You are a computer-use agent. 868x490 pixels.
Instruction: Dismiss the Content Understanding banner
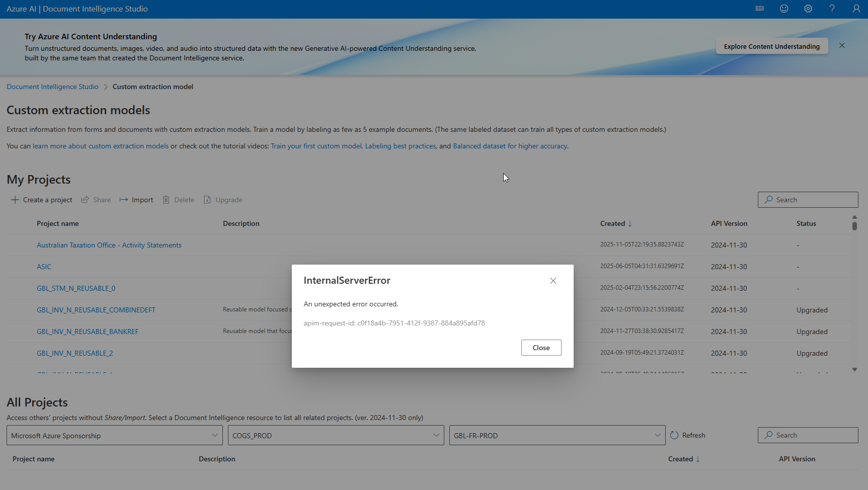[842, 45]
